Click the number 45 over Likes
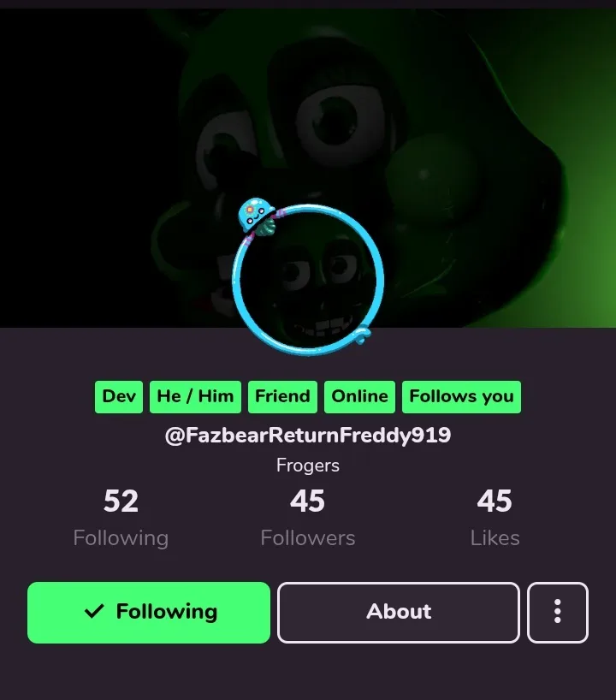Screen dimensions: 616x700 tap(495, 501)
